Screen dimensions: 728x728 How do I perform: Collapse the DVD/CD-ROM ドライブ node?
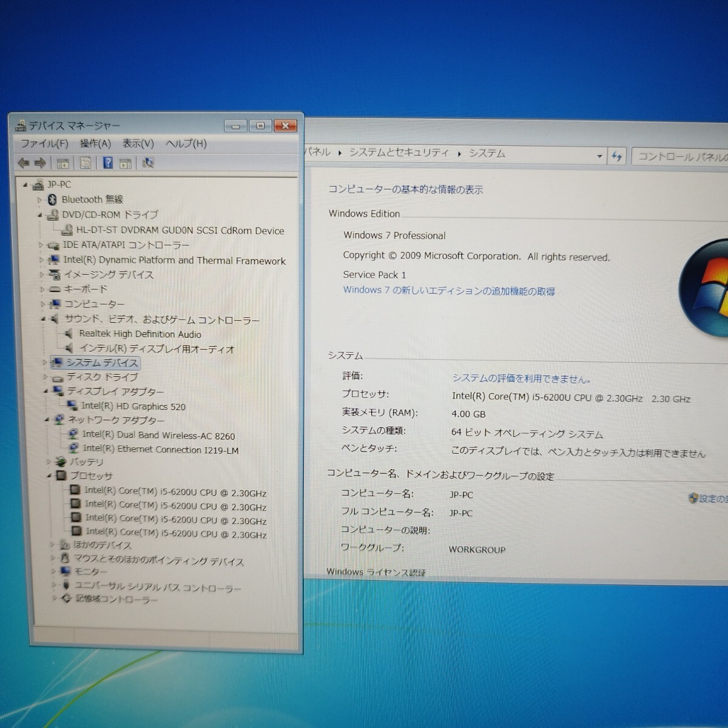40,215
